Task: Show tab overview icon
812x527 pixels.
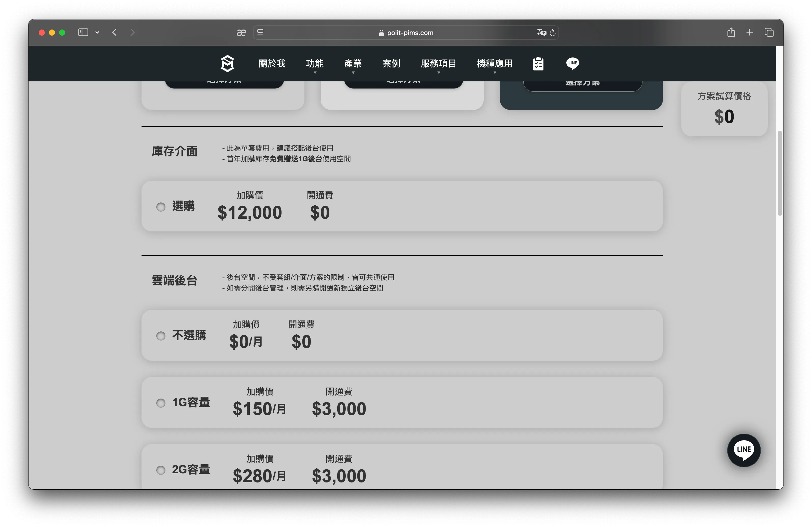Action: (x=769, y=32)
